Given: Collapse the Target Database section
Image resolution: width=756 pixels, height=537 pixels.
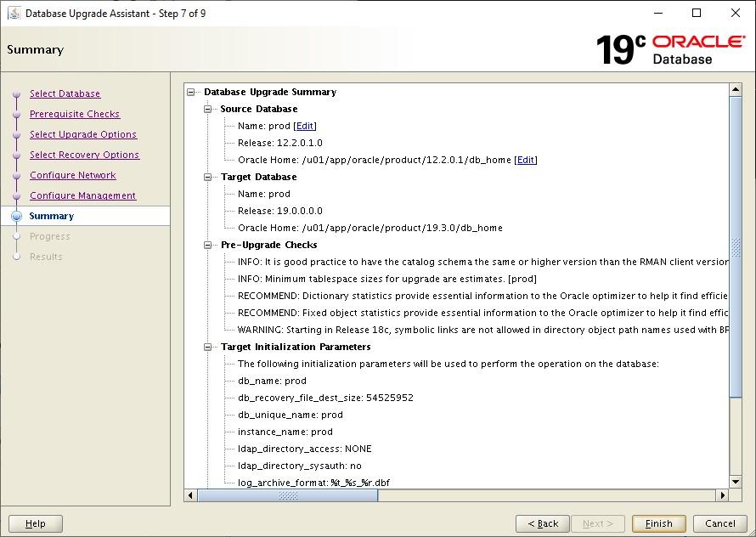Looking at the screenshot, I should 208,177.
